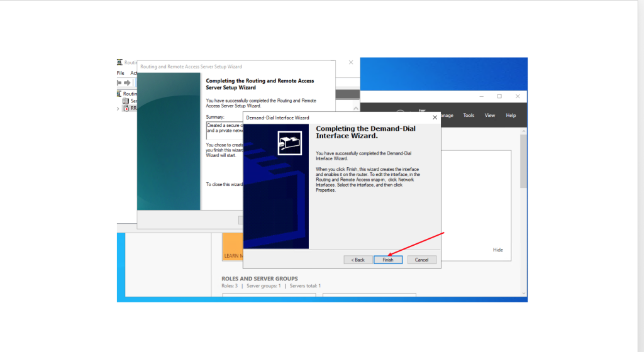Image resolution: width=644 pixels, height=352 pixels.
Task: Expand the RRAS server tree node
Action: 118,108
